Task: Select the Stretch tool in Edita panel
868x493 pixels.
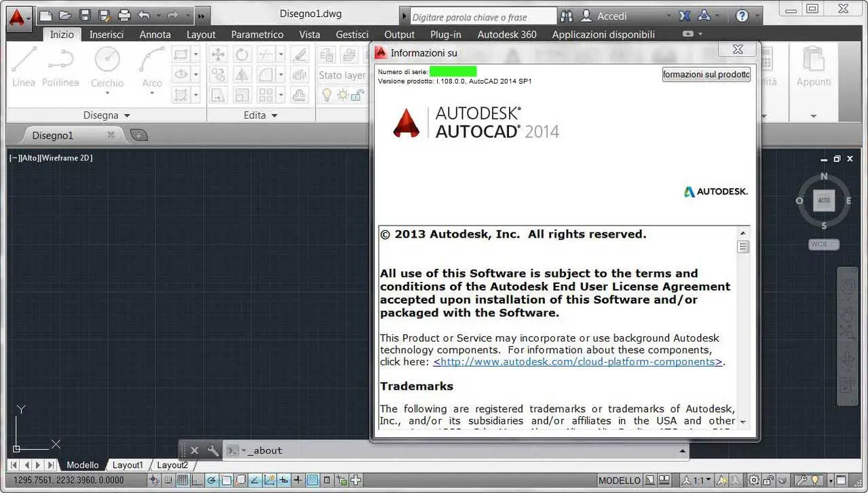Action: tap(219, 95)
